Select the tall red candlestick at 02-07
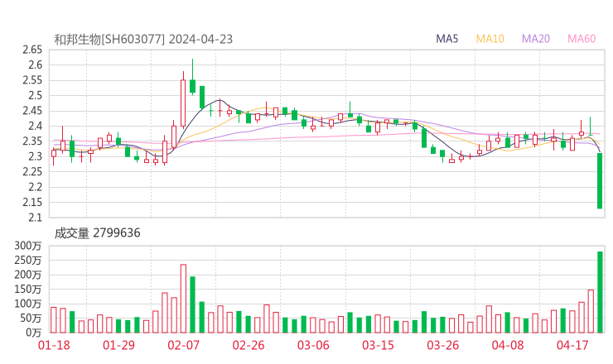This screenshot has height=364, width=613. click(183, 103)
